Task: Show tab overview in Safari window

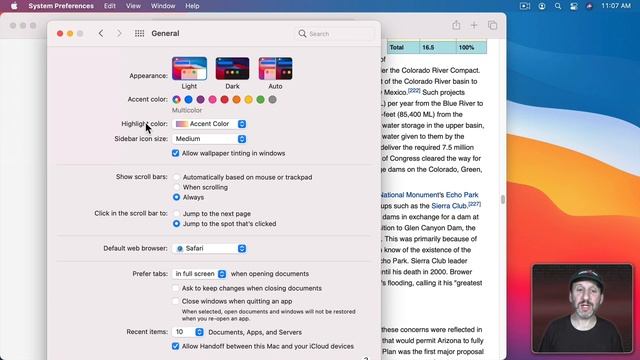Action: (492, 25)
